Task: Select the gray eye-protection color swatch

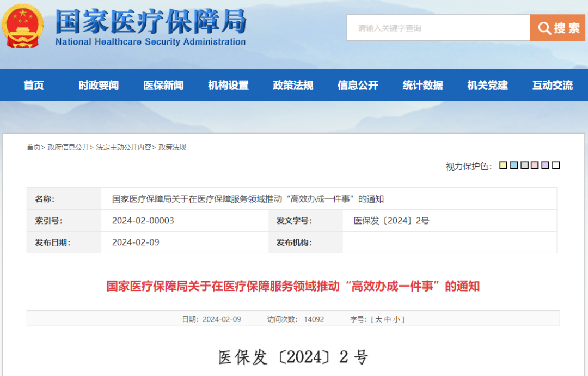Action: (524, 166)
